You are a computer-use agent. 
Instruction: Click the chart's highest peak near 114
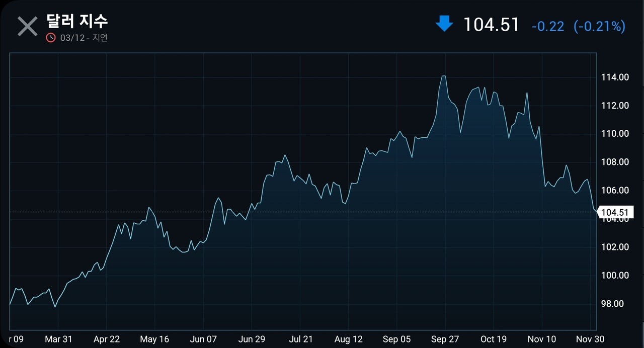(444, 76)
